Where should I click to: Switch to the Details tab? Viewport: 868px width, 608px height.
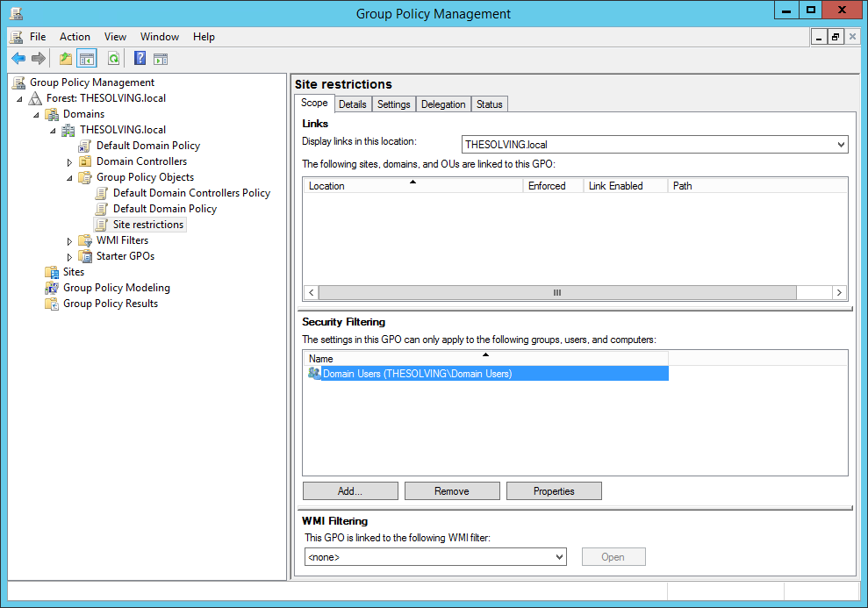coord(353,104)
